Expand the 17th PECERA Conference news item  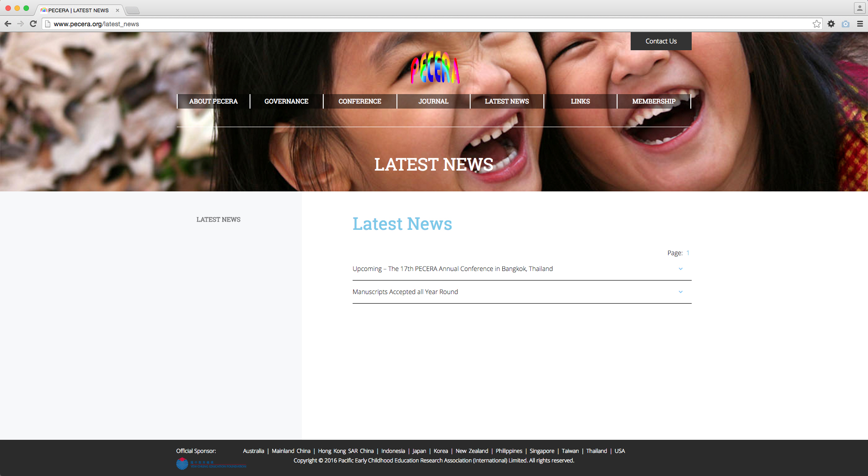pos(680,269)
